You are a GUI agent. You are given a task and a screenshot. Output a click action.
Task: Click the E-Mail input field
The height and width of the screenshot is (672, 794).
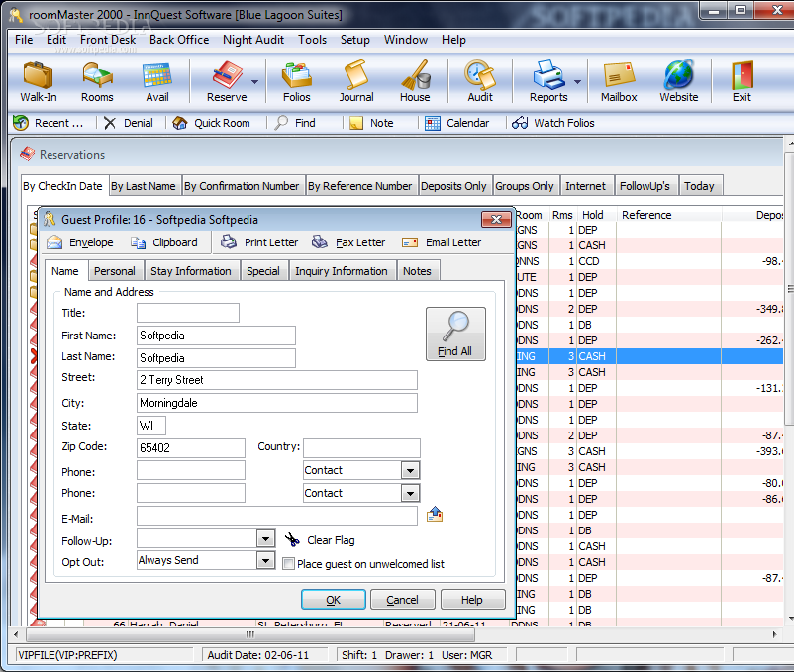(x=277, y=516)
